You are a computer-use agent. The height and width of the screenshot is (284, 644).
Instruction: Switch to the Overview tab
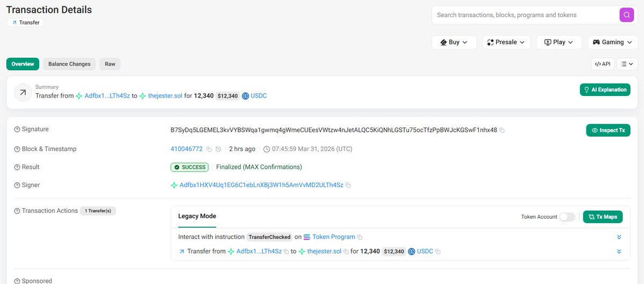coord(23,64)
